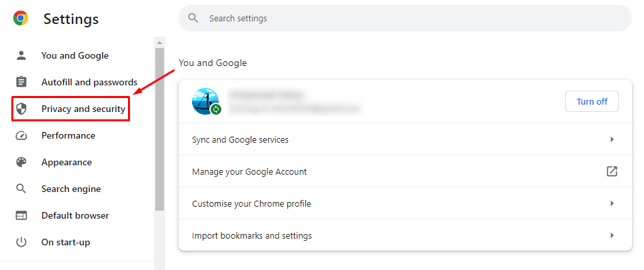The width and height of the screenshot is (644, 270).
Task: Click the green sync badge on avatar
Action: click(x=215, y=109)
